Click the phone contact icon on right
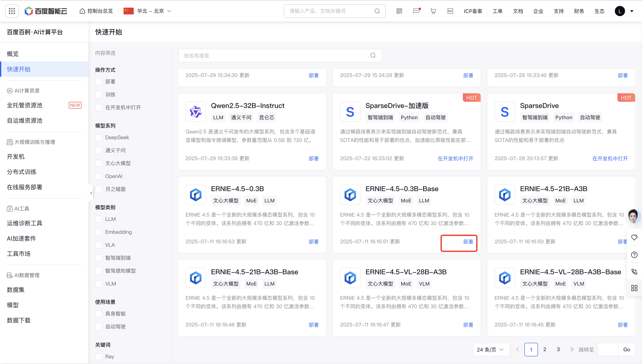Viewport: 642px width, 364px height. 634,272
